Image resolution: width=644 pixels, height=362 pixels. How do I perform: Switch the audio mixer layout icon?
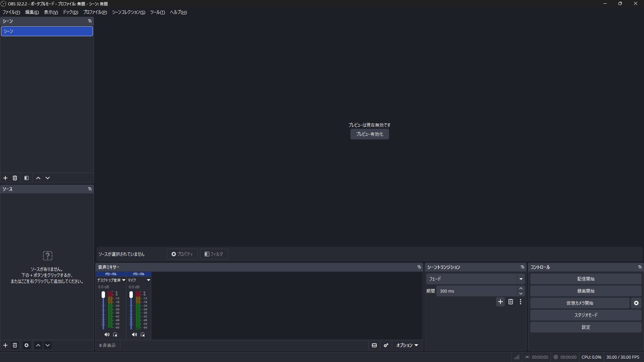coord(374,345)
